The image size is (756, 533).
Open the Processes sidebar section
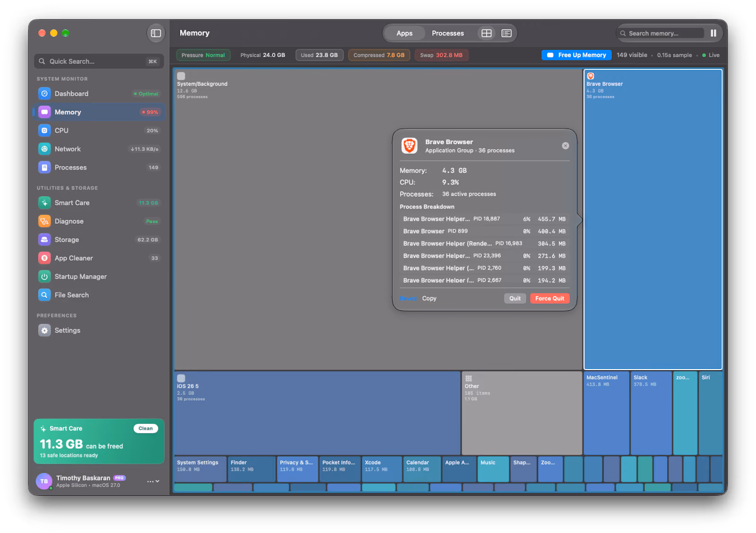pyautogui.click(x=99, y=167)
